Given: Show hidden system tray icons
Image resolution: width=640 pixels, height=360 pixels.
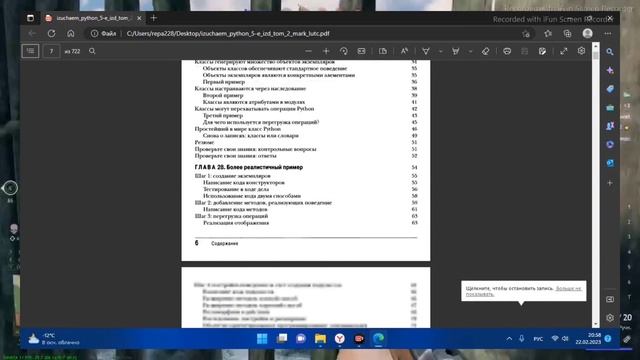Looking at the screenshot, I should pos(509,339).
